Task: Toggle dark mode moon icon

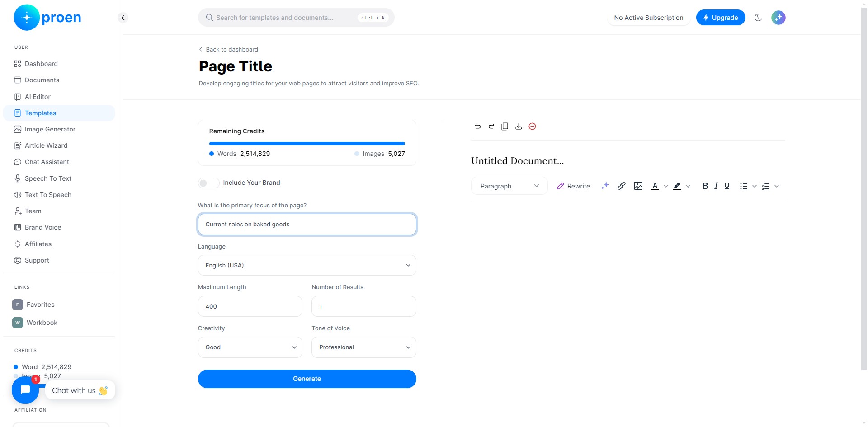Action: (x=758, y=18)
